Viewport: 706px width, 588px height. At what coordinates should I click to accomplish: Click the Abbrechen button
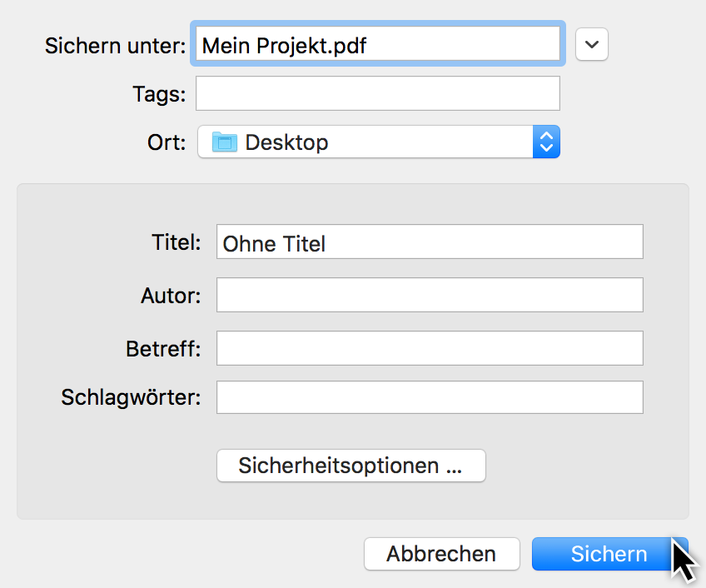coord(441,554)
